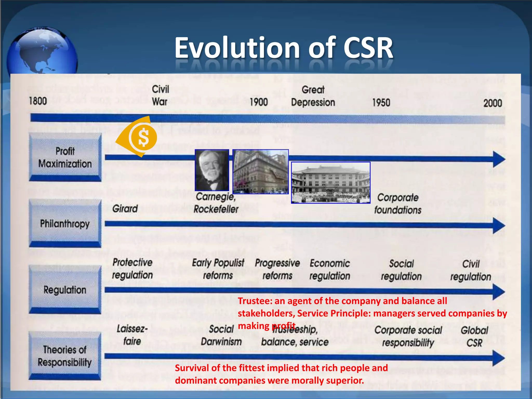
Task: Click the balance, service text
Action: tap(295, 342)
